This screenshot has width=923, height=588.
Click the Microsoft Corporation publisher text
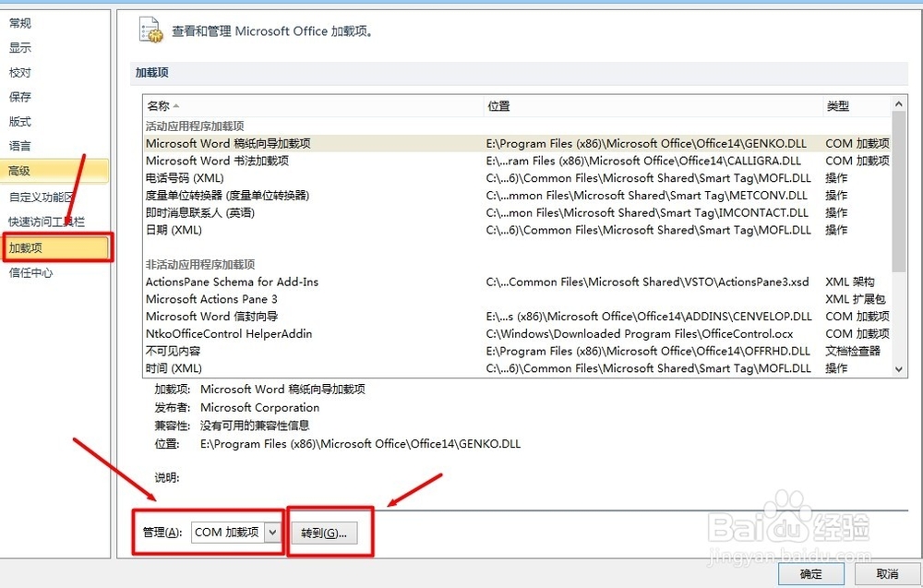[x=259, y=407]
